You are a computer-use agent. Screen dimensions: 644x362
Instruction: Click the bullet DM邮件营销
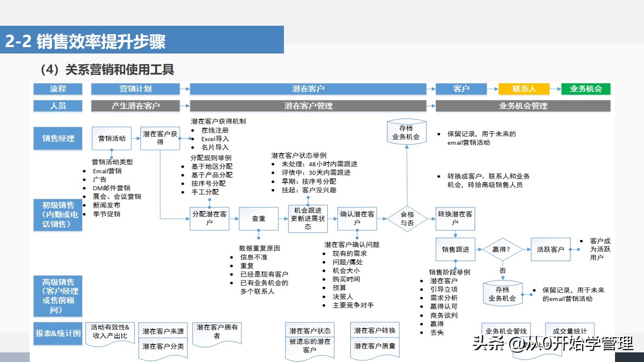(x=112, y=188)
